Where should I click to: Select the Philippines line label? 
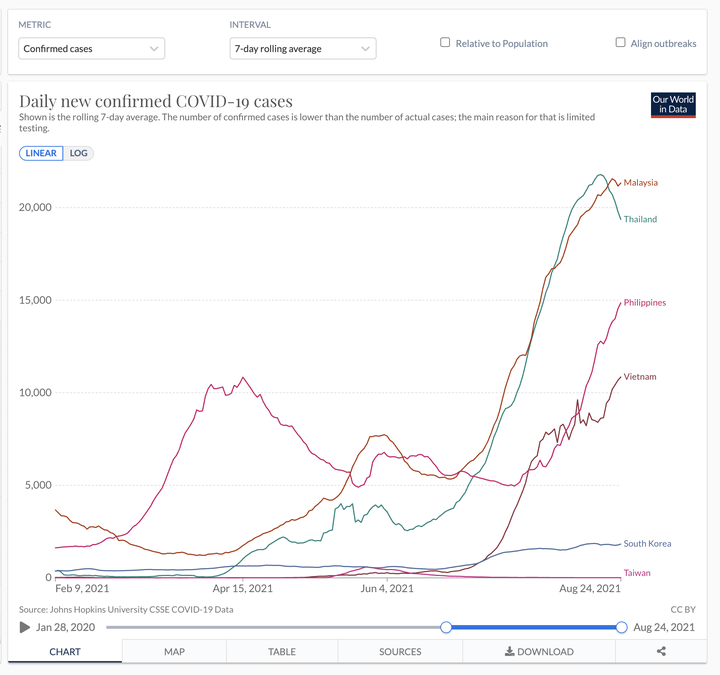pos(645,302)
